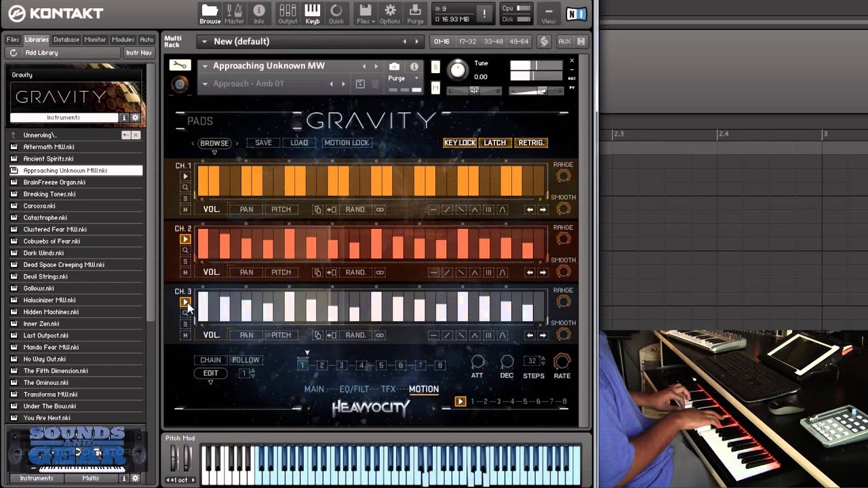
Task: Open Approaching Unknown MW instrument dropdown arrow
Action: (x=204, y=66)
